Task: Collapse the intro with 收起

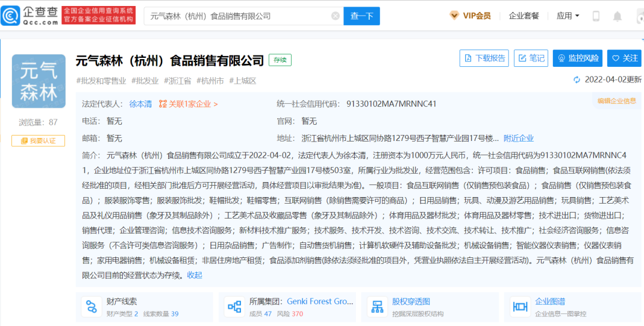Action: tap(194, 275)
